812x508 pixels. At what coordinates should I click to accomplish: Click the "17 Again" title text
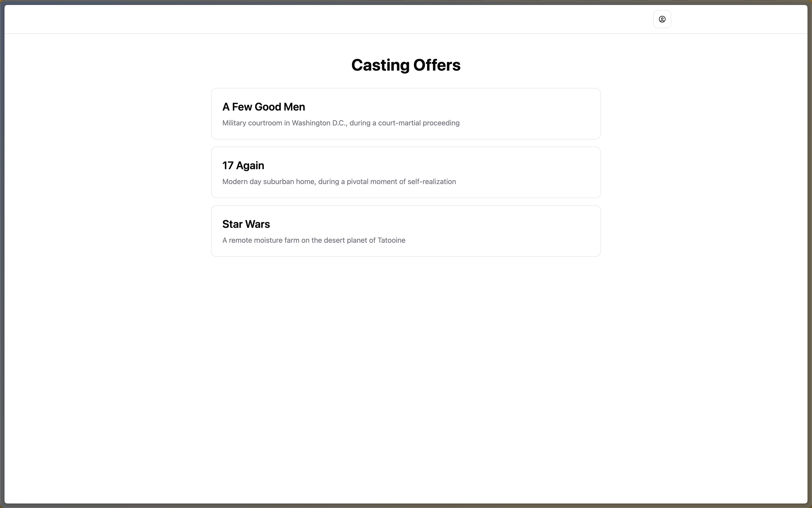tap(243, 166)
